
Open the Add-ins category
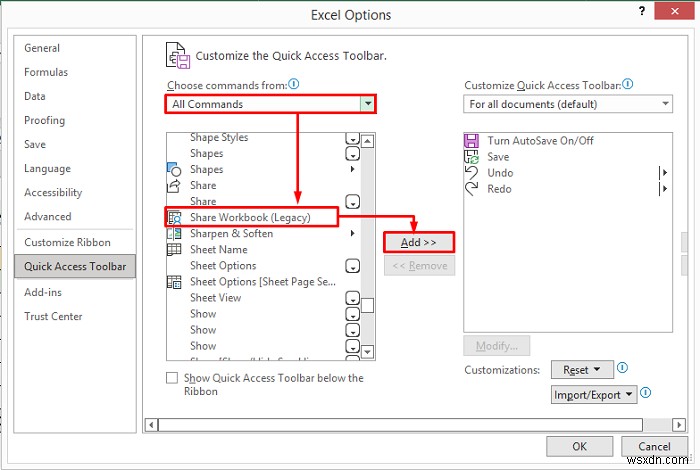pos(43,292)
